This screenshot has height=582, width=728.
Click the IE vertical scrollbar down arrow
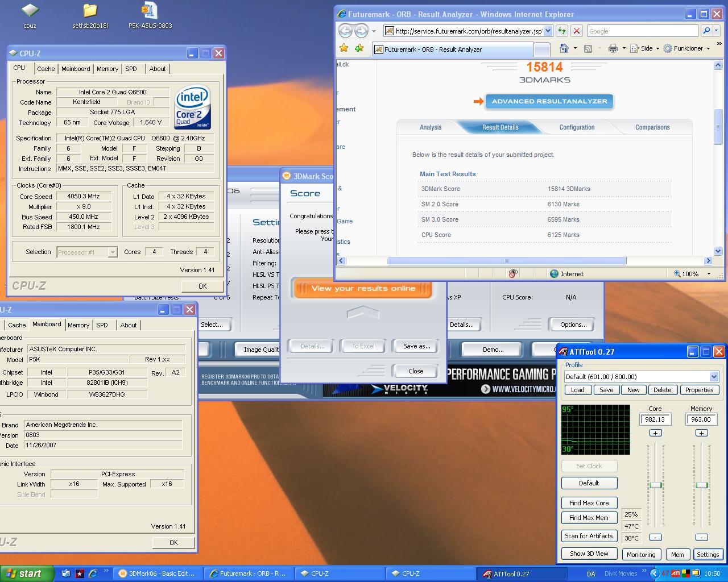718,251
